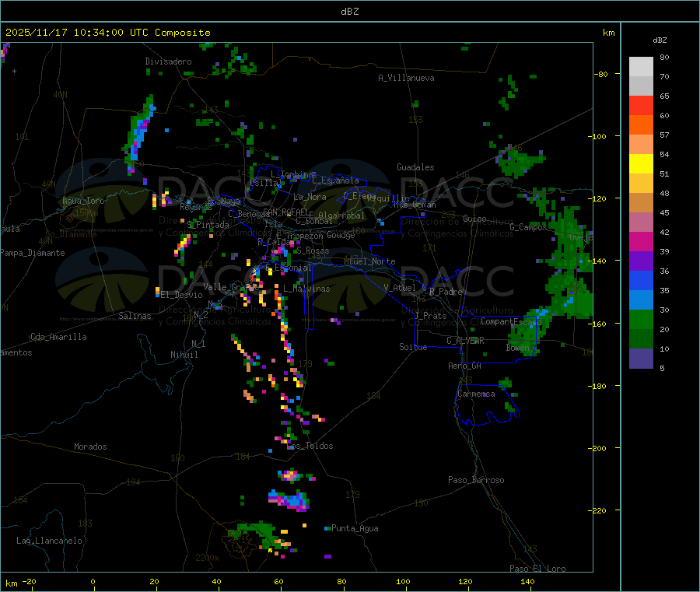Viewport: 700px width, 592px height.
Task: Click the 'Nihuil' map label
Action: tap(184, 355)
